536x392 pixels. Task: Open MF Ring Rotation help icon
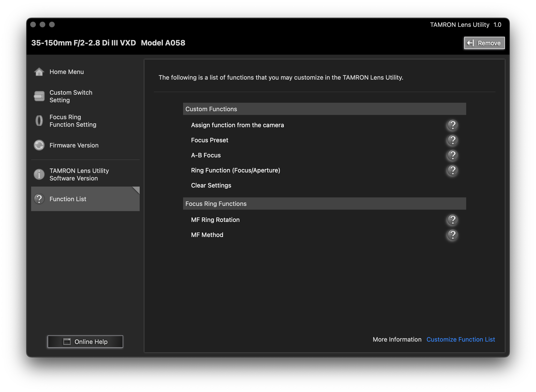click(452, 220)
